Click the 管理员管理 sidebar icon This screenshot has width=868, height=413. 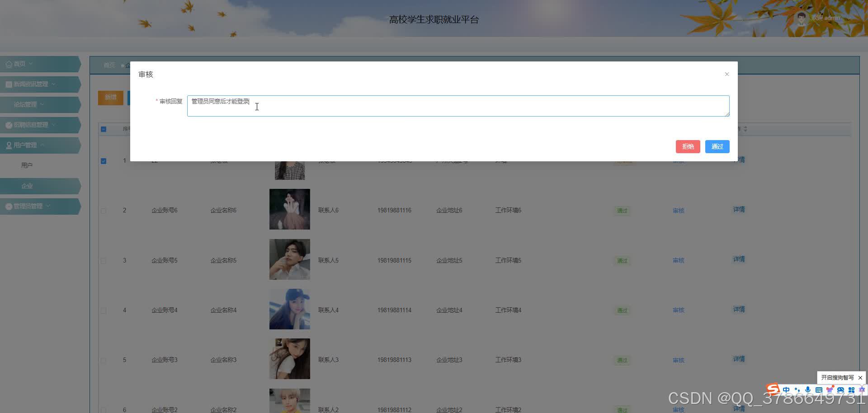click(x=9, y=206)
